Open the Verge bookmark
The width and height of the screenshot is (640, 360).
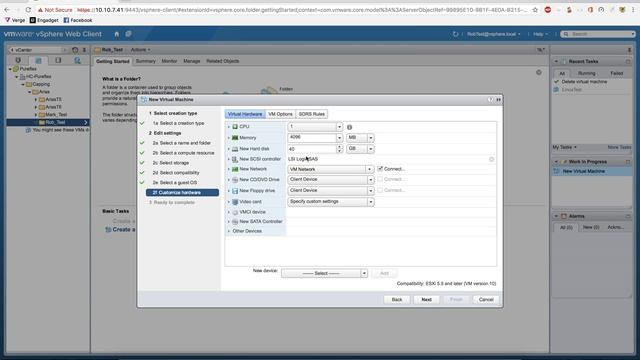coord(15,20)
